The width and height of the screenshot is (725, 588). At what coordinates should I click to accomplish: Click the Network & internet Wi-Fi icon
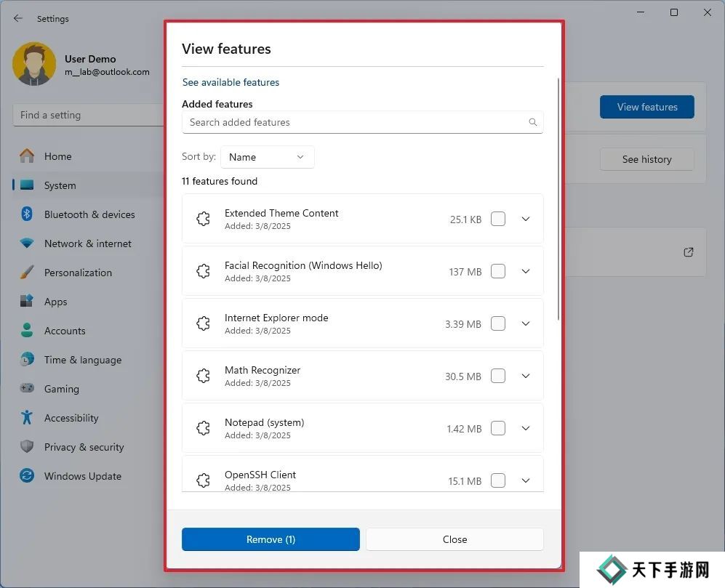27,243
